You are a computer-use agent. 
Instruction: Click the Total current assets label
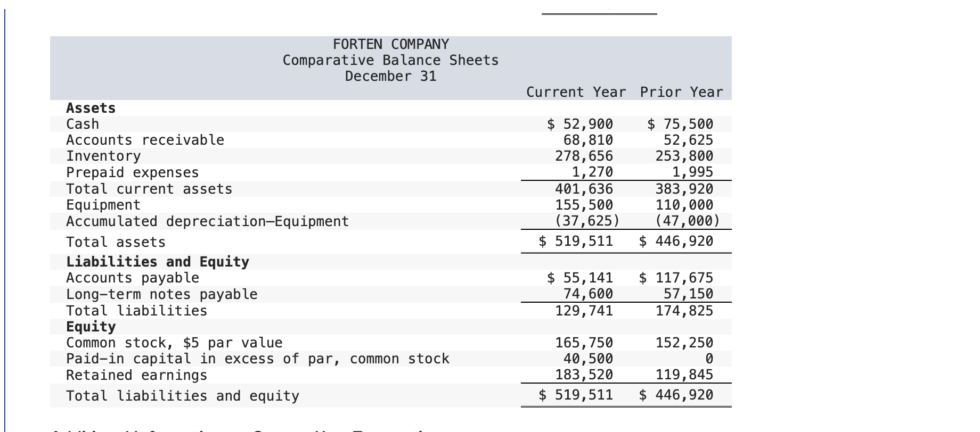pos(149,189)
